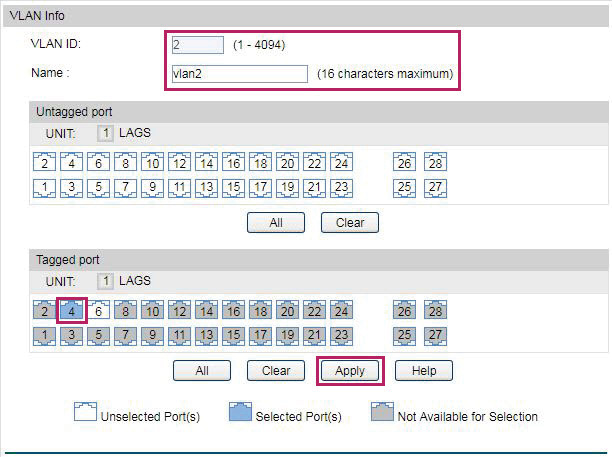This screenshot has width=612, height=457.
Task: Open LAGS in Untagged port section
Action: [x=135, y=133]
